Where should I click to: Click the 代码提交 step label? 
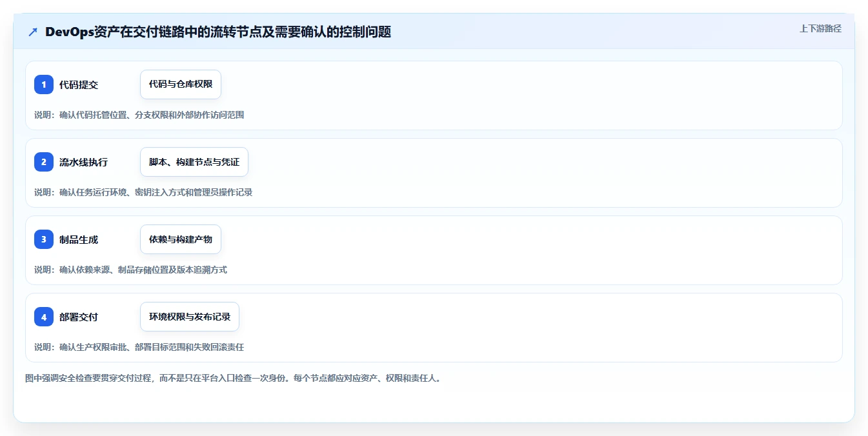click(79, 84)
